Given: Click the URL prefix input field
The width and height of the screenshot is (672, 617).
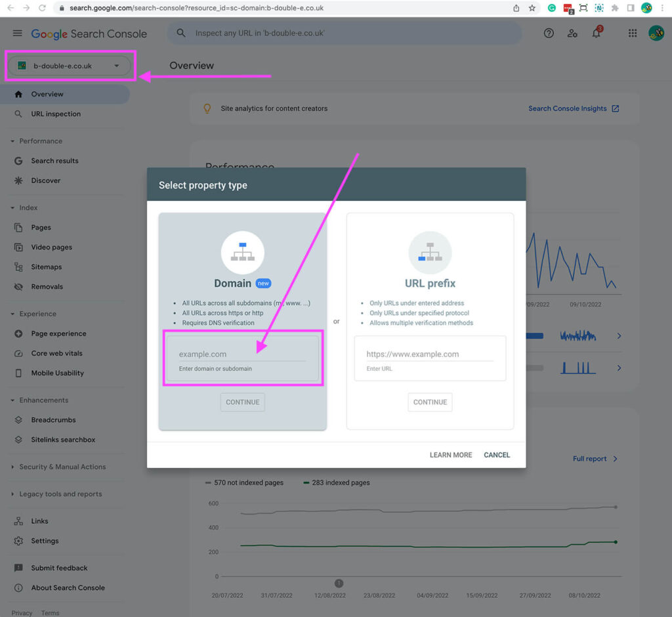Looking at the screenshot, I should pos(430,354).
